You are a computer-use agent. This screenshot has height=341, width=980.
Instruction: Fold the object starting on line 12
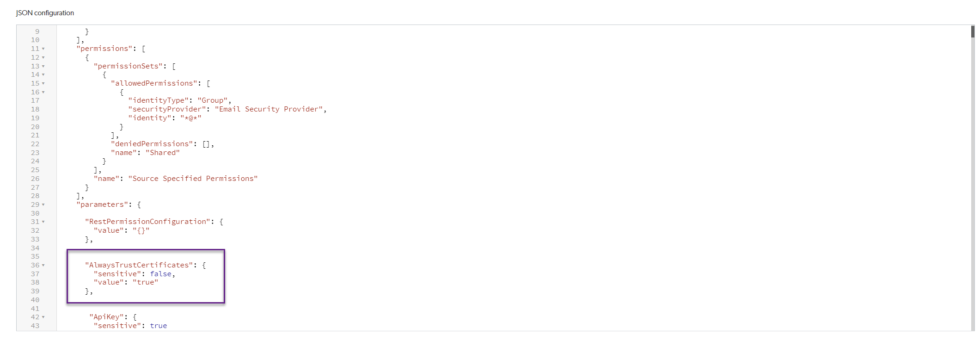pyautogui.click(x=43, y=57)
